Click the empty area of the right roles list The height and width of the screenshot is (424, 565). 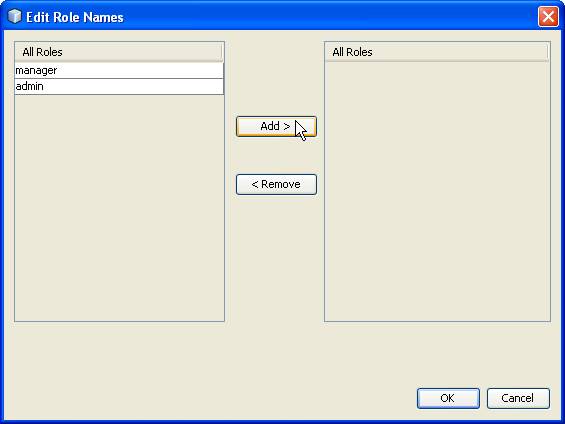(437, 191)
